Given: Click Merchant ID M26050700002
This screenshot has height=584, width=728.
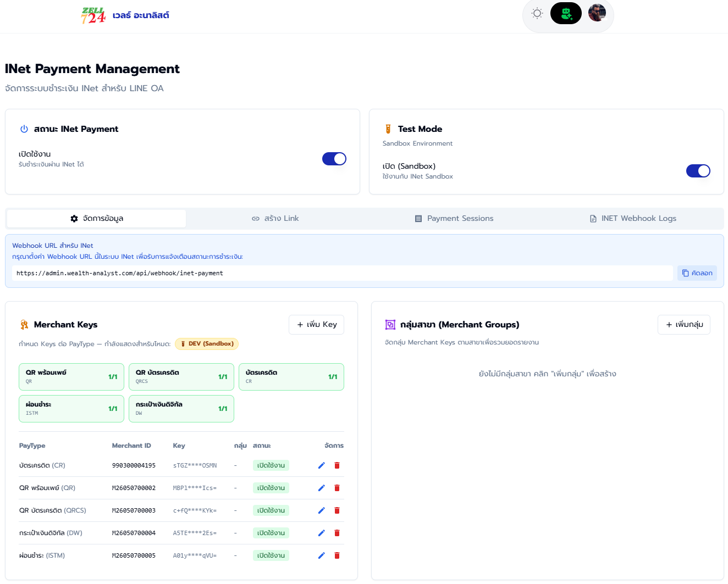Looking at the screenshot, I should coord(134,488).
